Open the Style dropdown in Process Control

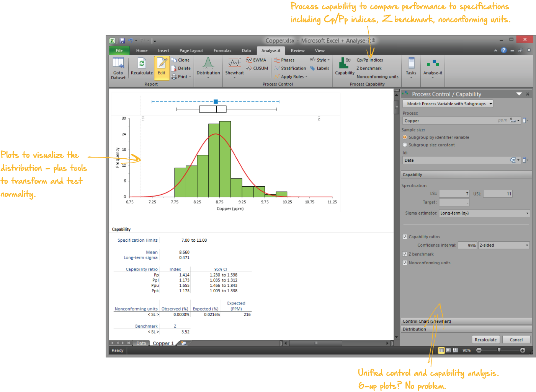click(320, 60)
